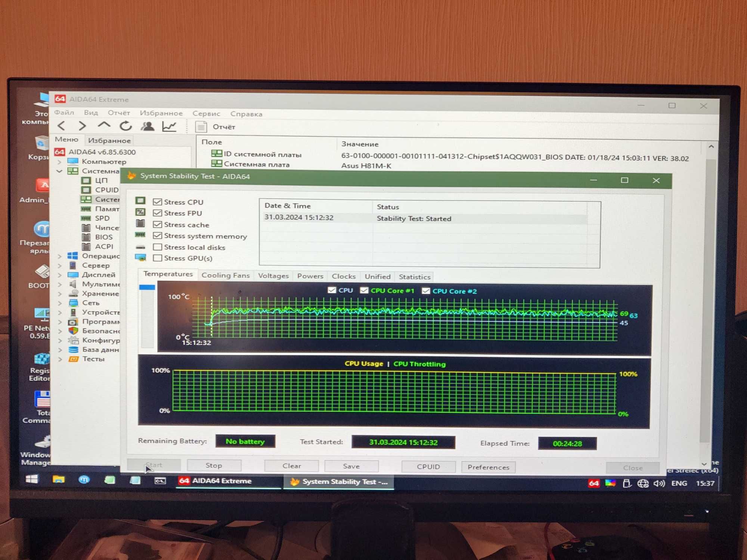Open the Файл menu
Image resolution: width=747 pixels, height=560 pixels.
[x=64, y=112]
